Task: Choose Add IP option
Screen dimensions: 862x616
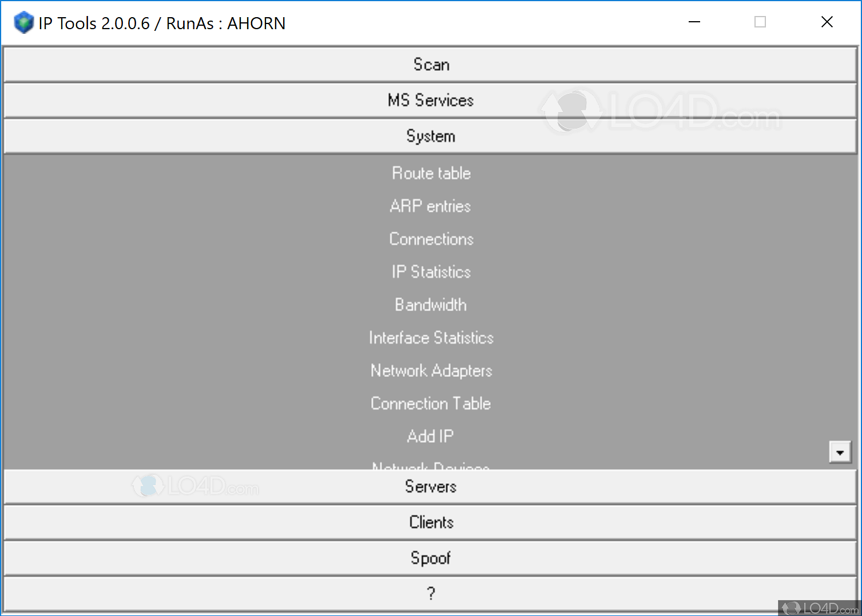Action: tap(430, 436)
